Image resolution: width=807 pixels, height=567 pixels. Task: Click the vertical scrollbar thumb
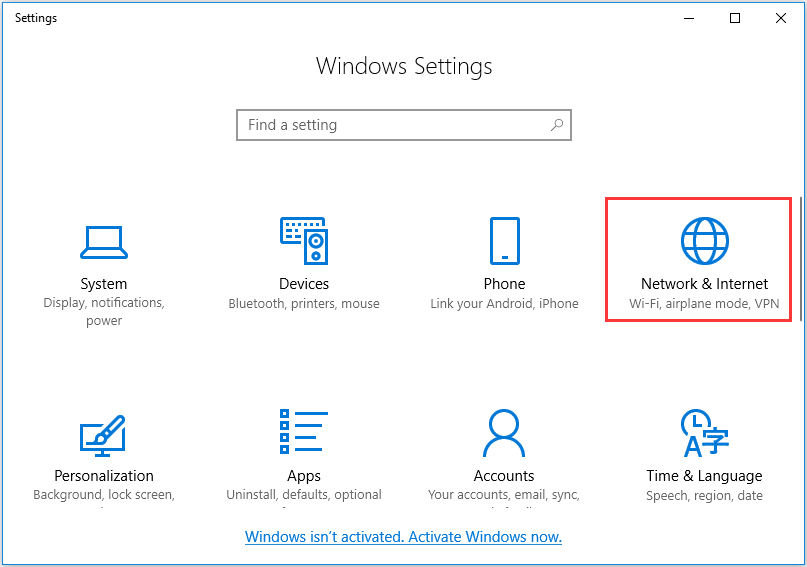801,259
